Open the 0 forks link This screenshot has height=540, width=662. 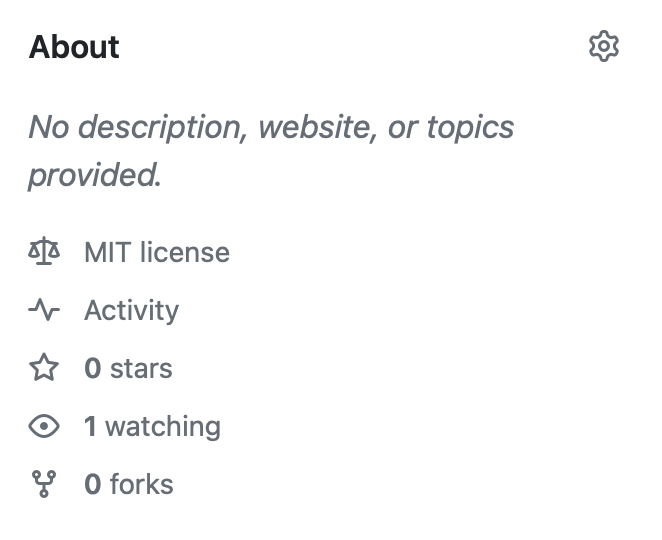(x=129, y=484)
